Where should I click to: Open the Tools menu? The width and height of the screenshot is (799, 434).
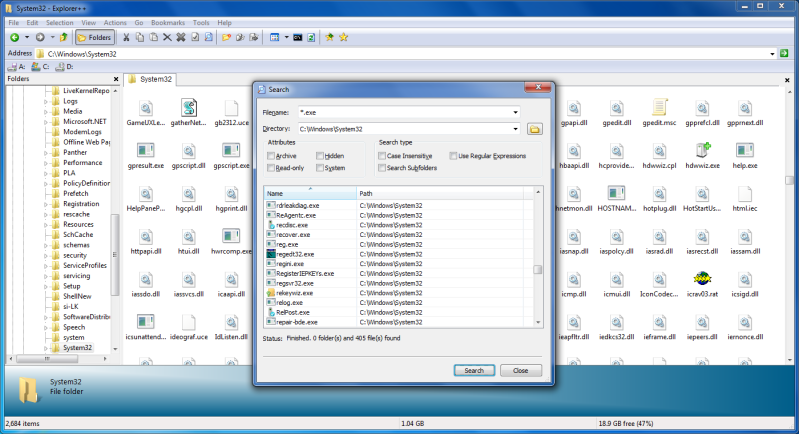coord(201,21)
